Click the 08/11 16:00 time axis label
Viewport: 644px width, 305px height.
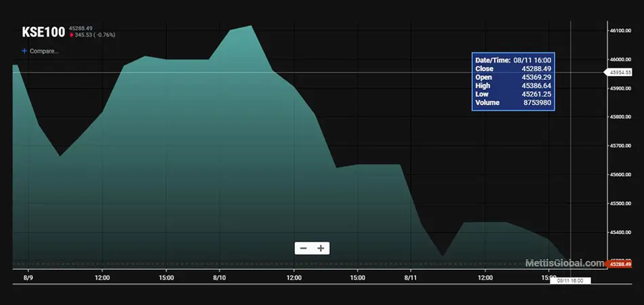point(570,281)
